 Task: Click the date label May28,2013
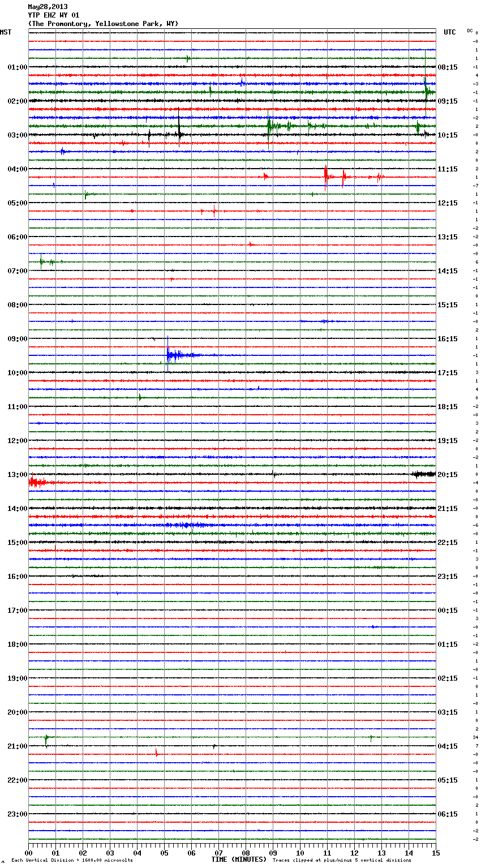tap(48, 7)
